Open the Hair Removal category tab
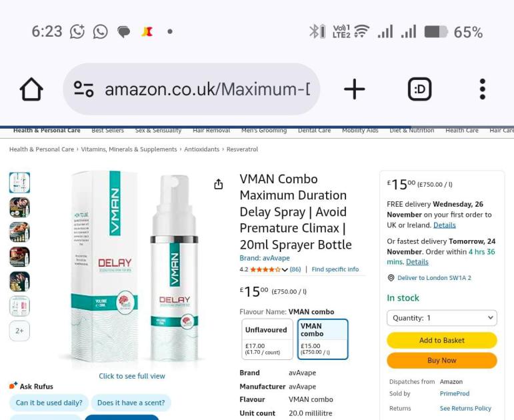This screenshot has height=420, width=514. click(211, 131)
